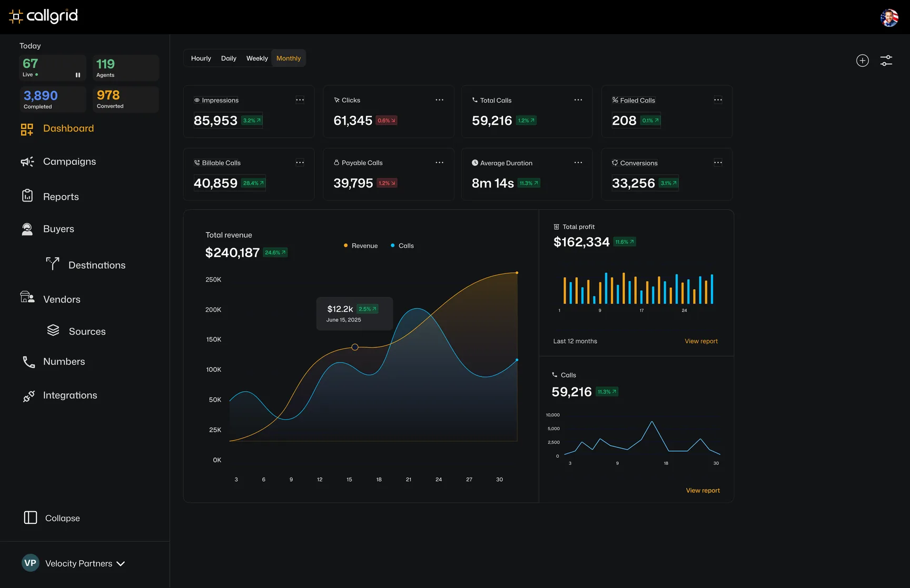
Task: Click the Numbers phone icon
Action: (x=28, y=362)
